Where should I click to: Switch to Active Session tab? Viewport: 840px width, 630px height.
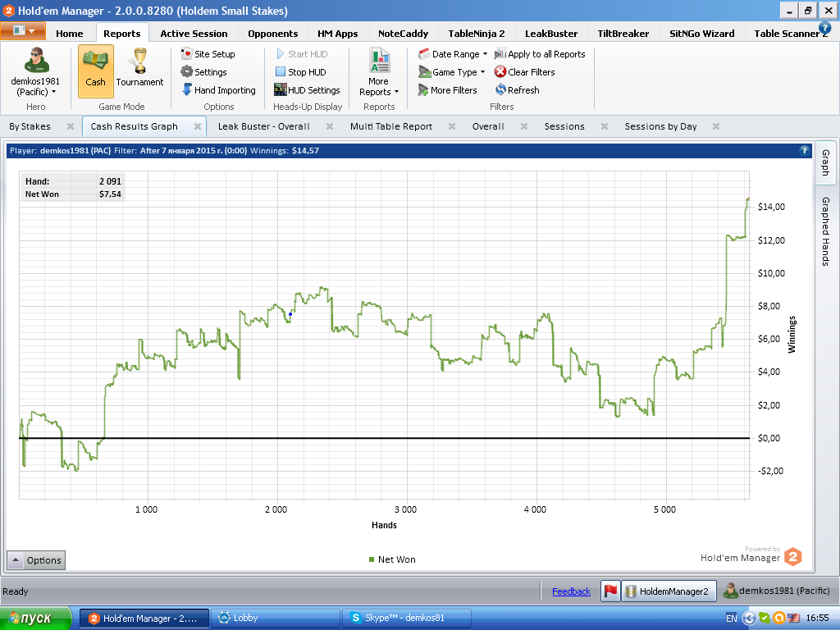(x=194, y=33)
